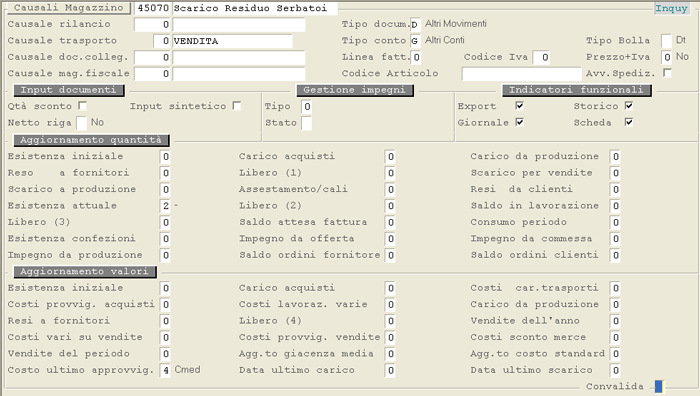
Task: Uncheck the Storico checkbox
Action: [x=629, y=106]
